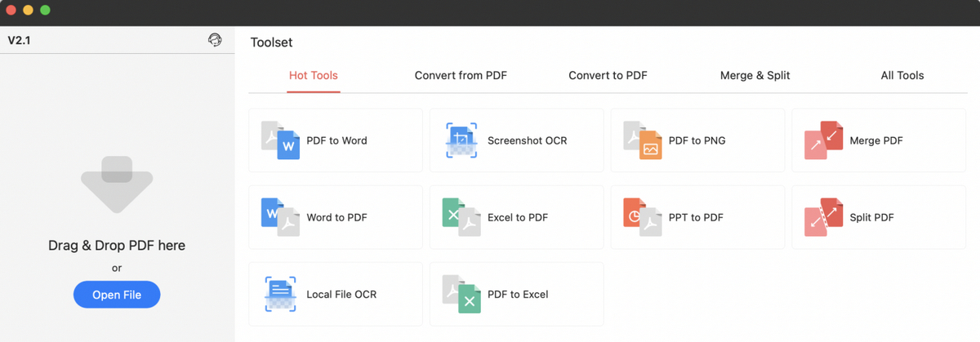Click the yellow macOS minimize button

pyautogui.click(x=28, y=11)
